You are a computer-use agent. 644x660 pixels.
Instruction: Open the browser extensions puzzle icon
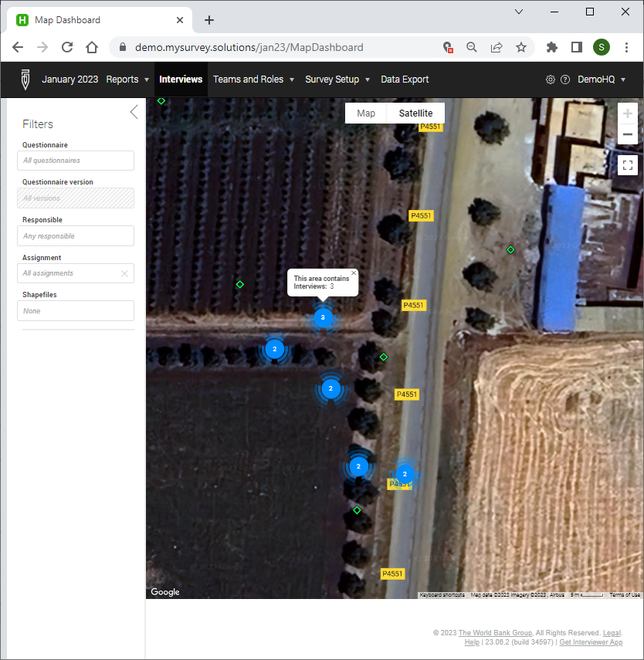551,47
